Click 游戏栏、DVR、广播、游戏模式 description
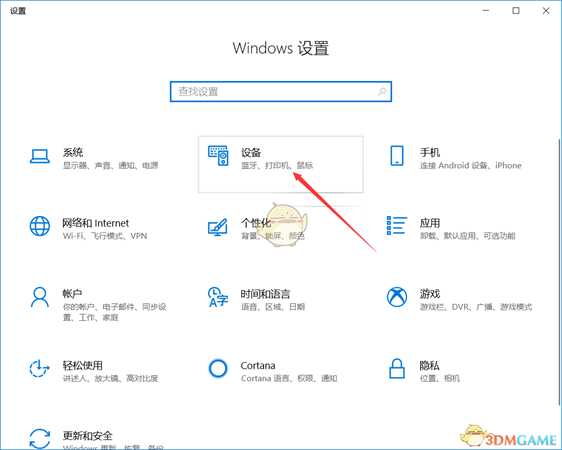Viewport: 562px width, 450px height. 476,307
